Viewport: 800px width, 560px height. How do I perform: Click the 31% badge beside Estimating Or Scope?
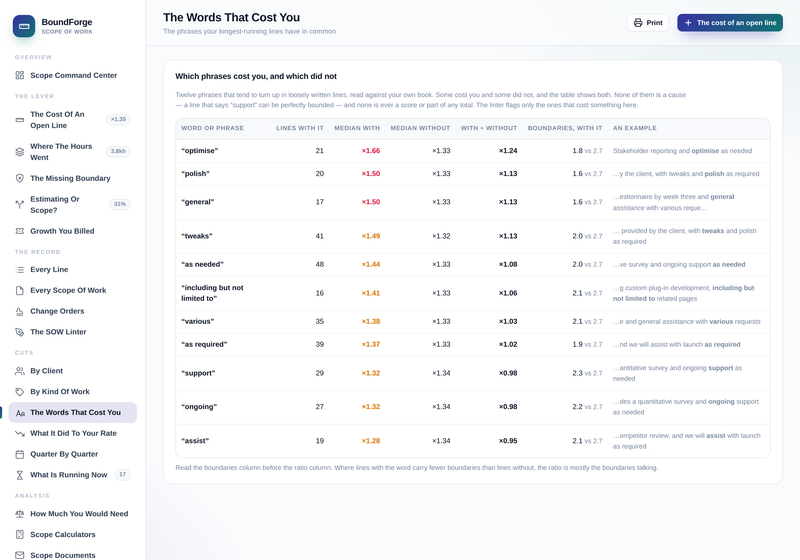pos(120,204)
